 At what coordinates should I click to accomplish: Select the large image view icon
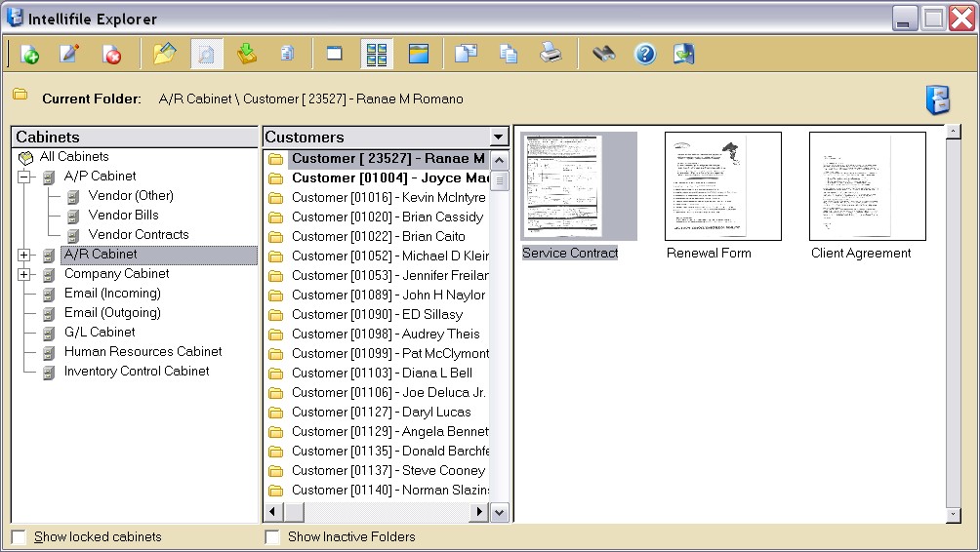point(418,54)
